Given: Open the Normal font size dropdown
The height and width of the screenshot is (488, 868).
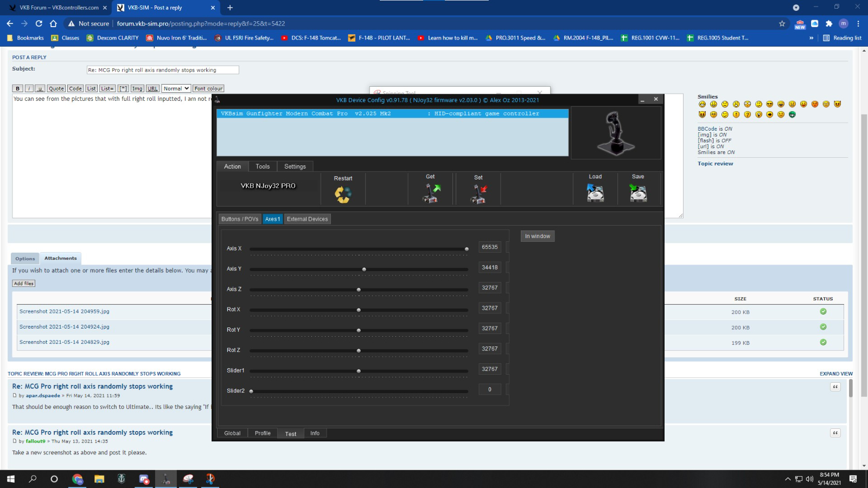Looking at the screenshot, I should pos(176,88).
